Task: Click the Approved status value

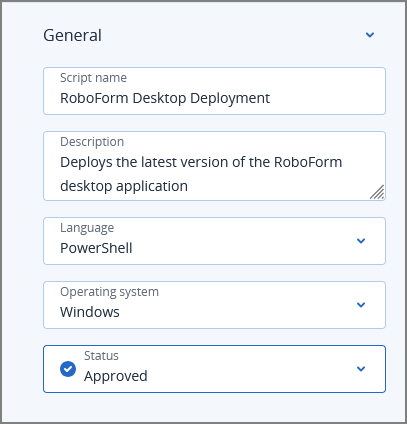Action: coord(116,376)
